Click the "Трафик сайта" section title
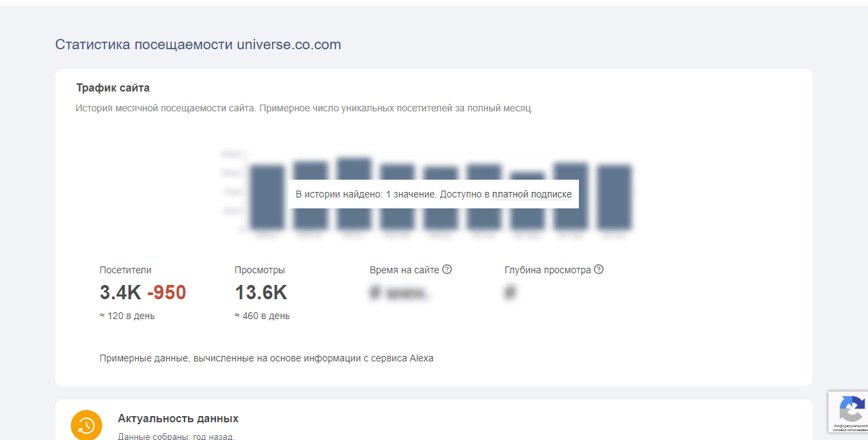This screenshot has width=868, height=440. pos(113,87)
